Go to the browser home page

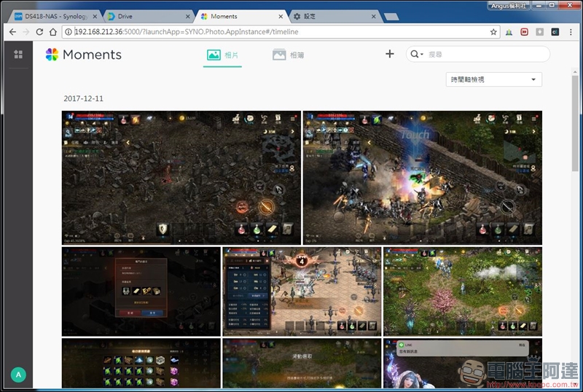click(x=53, y=32)
